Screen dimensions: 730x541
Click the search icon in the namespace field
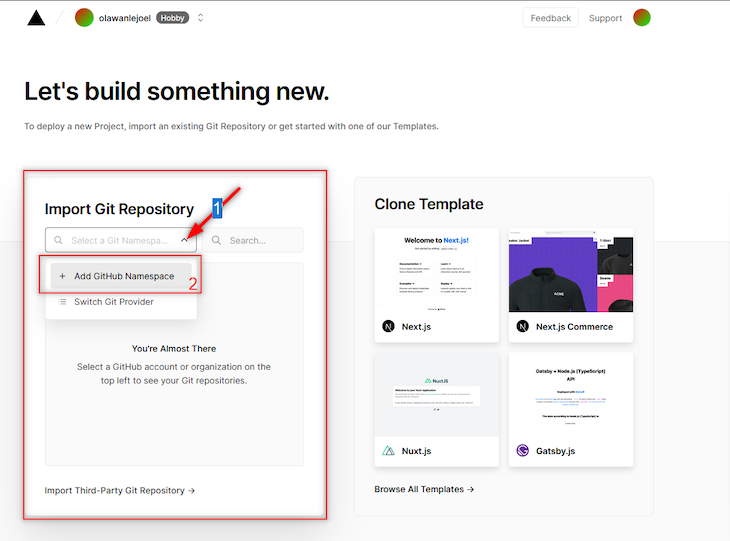tap(58, 240)
